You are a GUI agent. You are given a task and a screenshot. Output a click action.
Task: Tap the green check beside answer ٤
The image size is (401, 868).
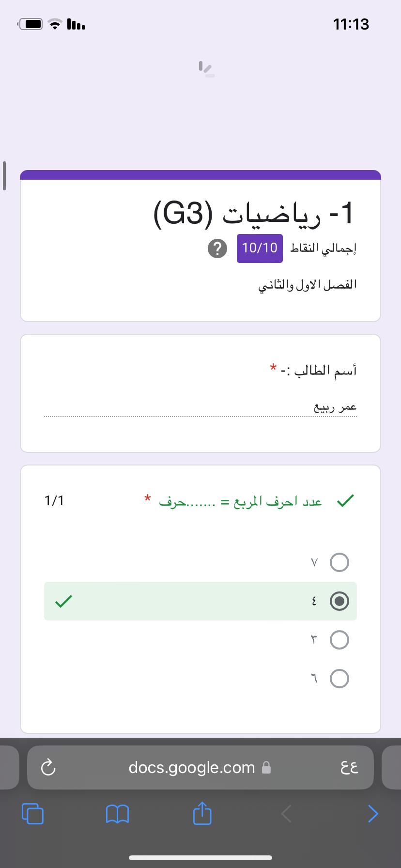point(63,601)
